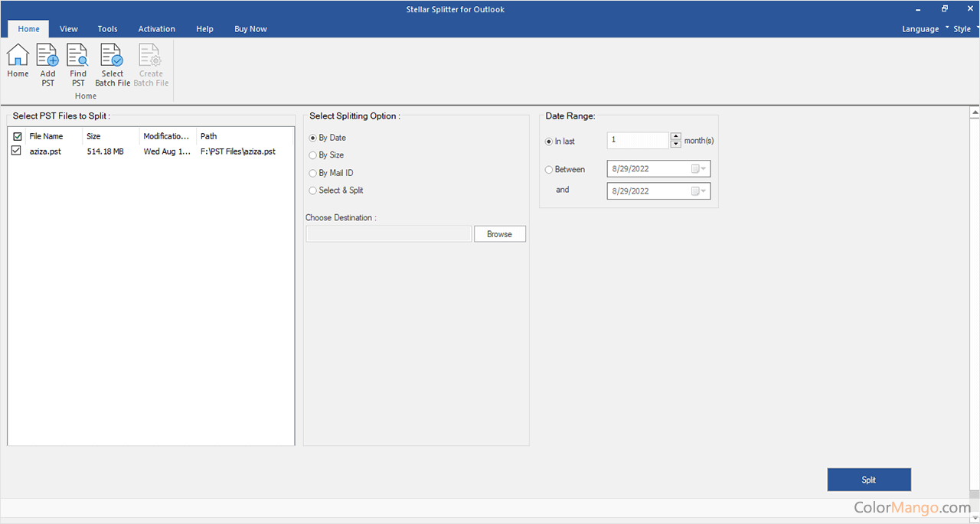Screen dimensions: 980x524
Task: Sort by the File Name column header
Action: point(54,136)
